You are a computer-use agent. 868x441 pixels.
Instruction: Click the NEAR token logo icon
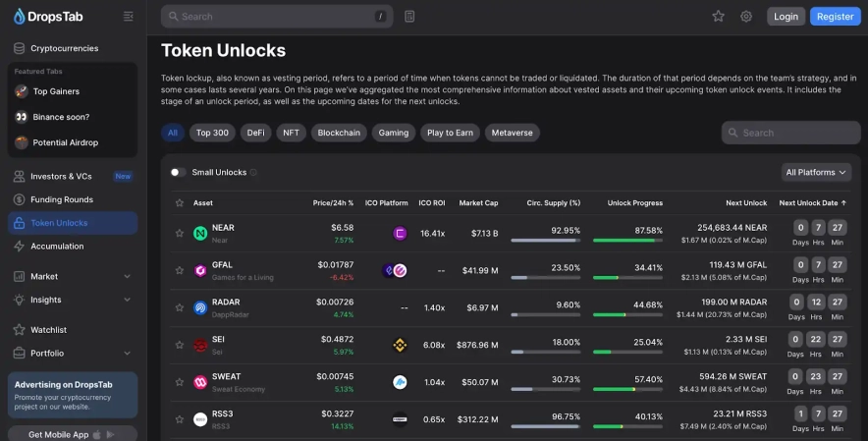tap(200, 234)
